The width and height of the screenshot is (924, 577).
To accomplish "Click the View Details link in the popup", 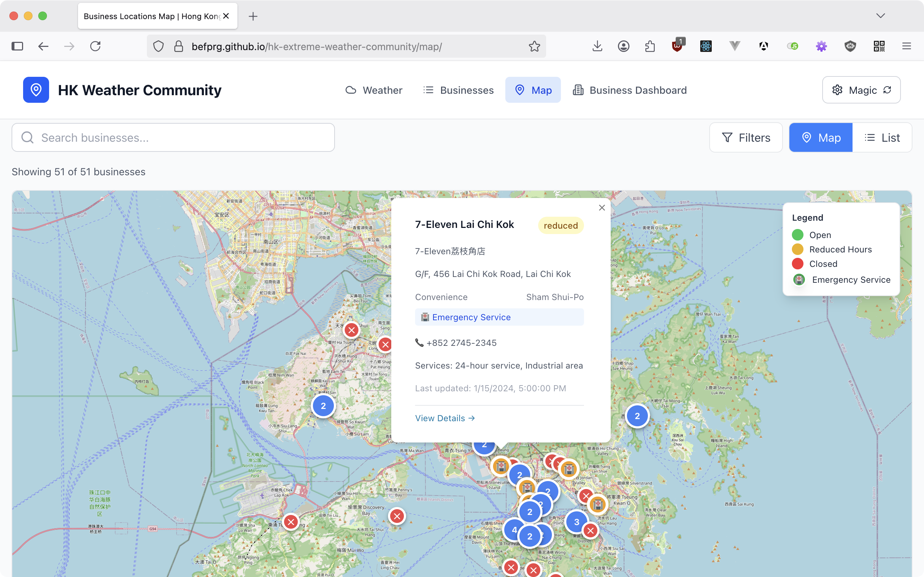I will click(445, 418).
